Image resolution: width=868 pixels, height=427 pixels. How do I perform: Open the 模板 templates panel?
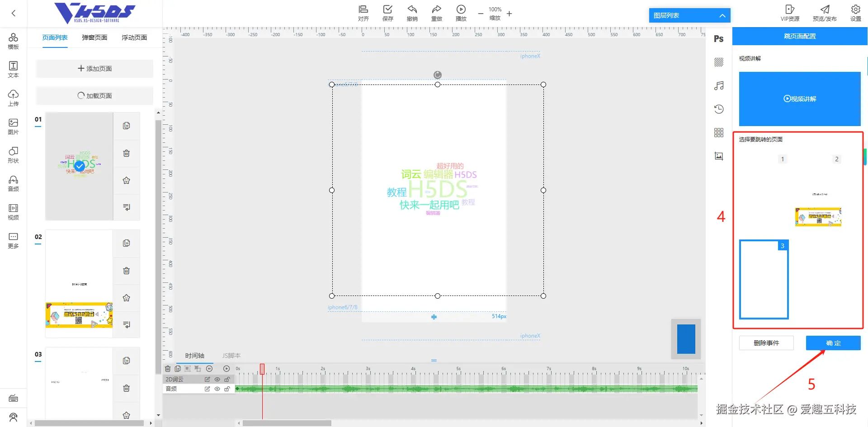tap(14, 41)
